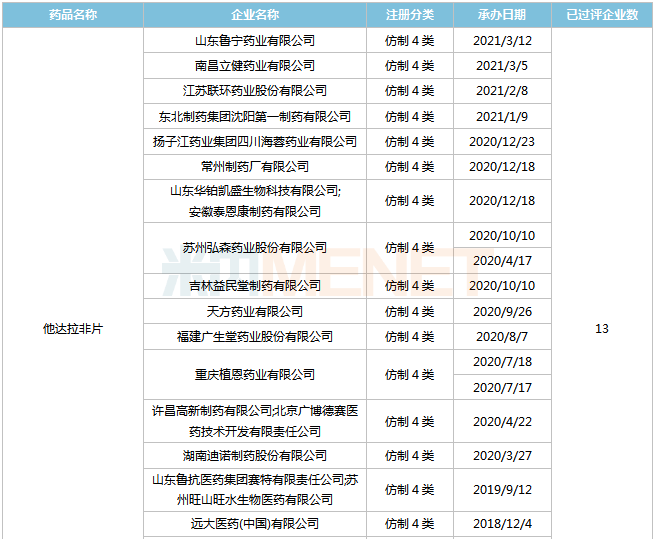
Task: Click the date 2021/1/9
Action: 502,117
